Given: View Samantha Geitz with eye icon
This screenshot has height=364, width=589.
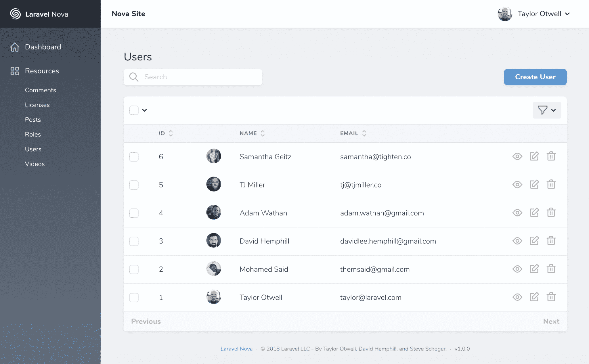Looking at the screenshot, I should point(517,156).
